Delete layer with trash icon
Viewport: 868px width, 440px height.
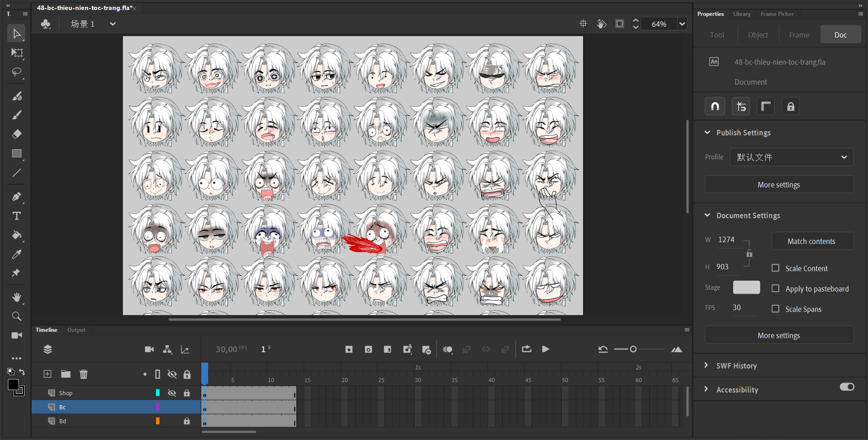[84, 374]
